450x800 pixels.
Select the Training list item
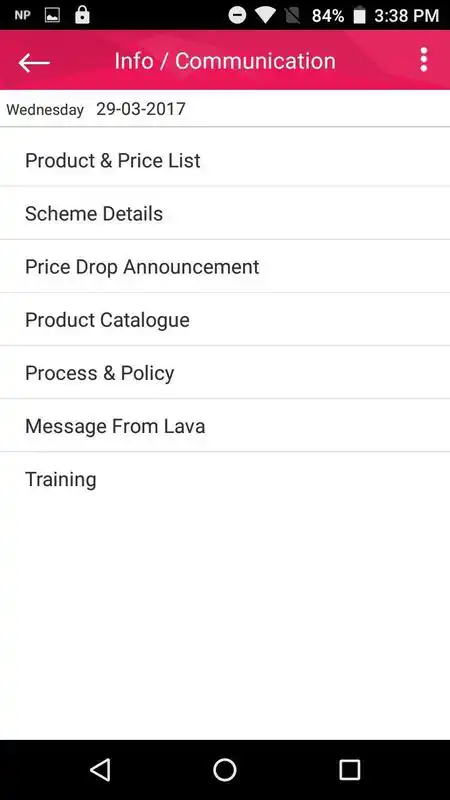click(x=225, y=479)
